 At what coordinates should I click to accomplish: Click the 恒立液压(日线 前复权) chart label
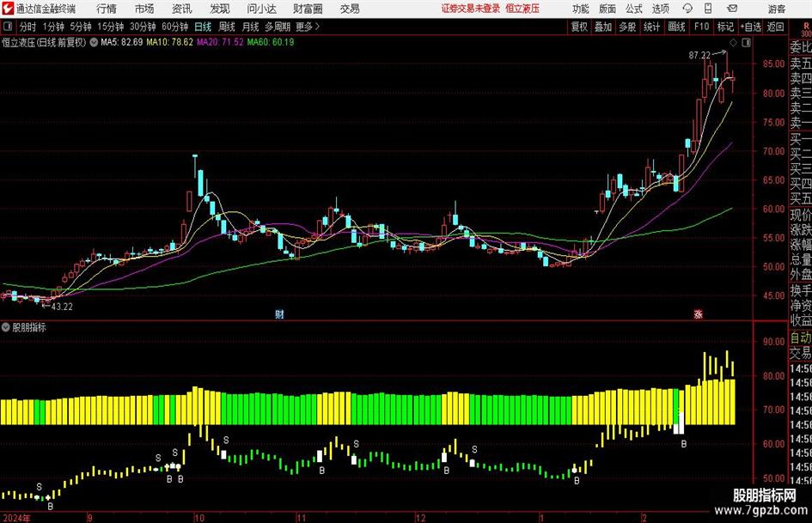[x=44, y=42]
